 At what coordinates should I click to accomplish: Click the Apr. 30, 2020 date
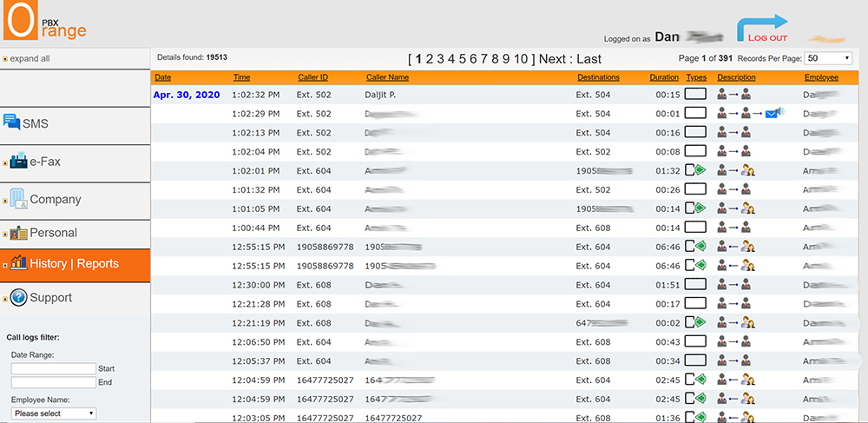[x=187, y=95]
